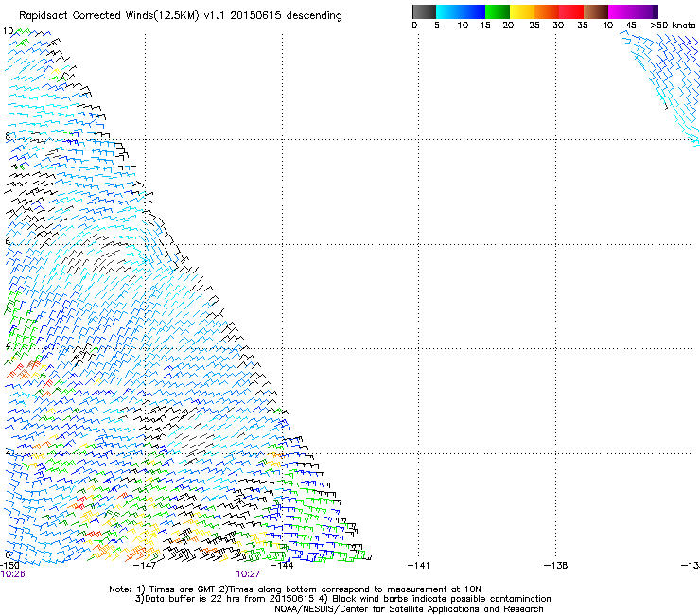This screenshot has height=615, width=700.
Task: Click the orange 25-30 knots color band
Action: (547, 11)
